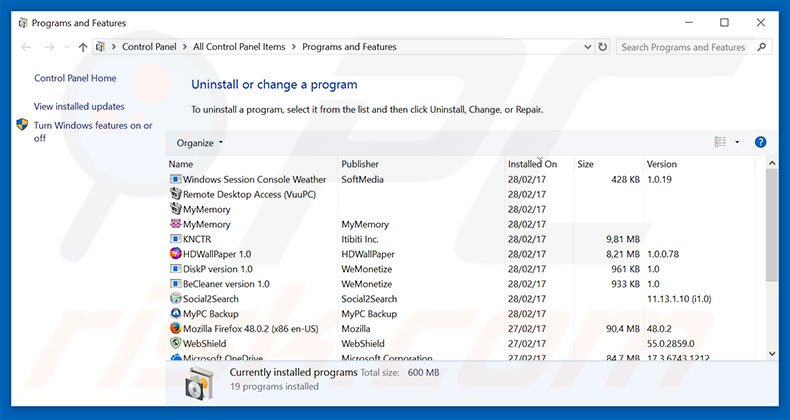The image size is (790, 420).
Task: Open Control Panel Home link
Action: click(75, 78)
